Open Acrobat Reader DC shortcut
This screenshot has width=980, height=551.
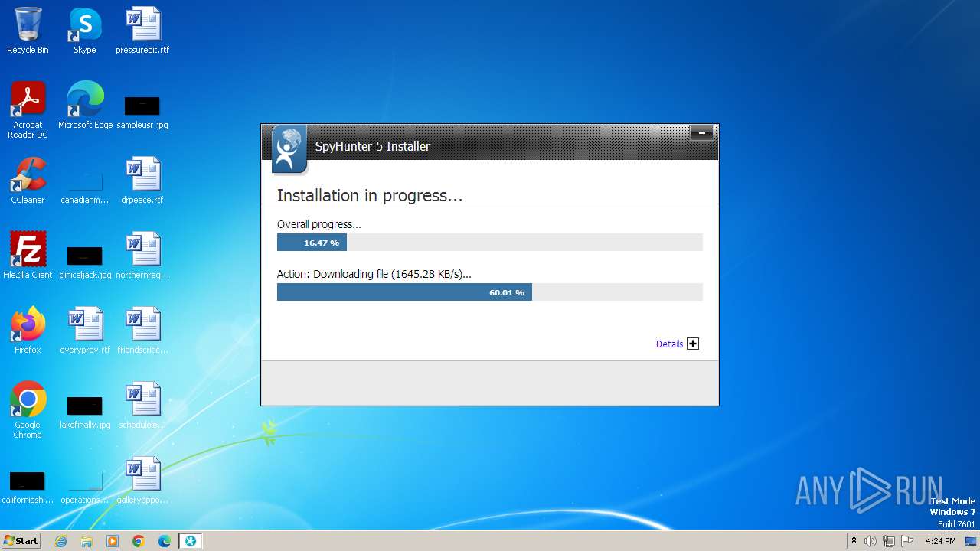(28, 111)
